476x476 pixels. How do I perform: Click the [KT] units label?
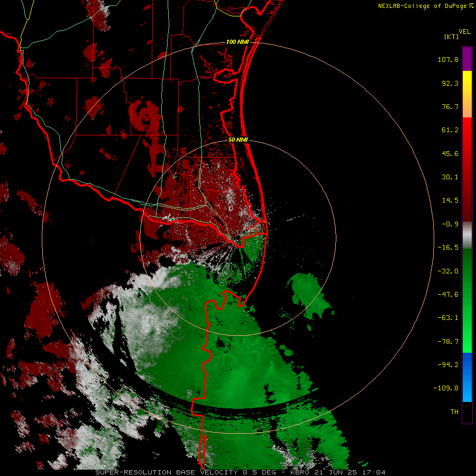[452, 36]
